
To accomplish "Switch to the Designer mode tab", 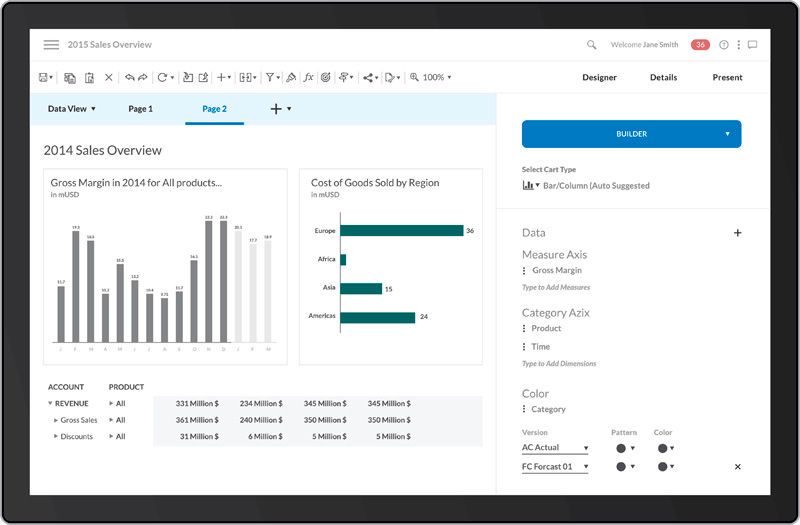I will [599, 77].
